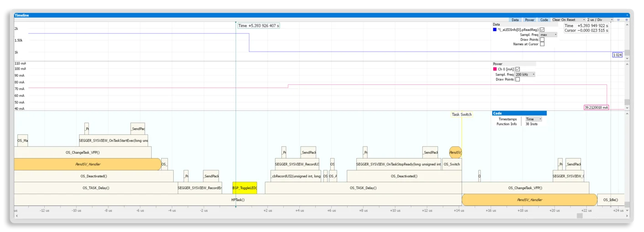
Task: Select the yellow BSP_ToggleLED block
Action: click(x=245, y=188)
